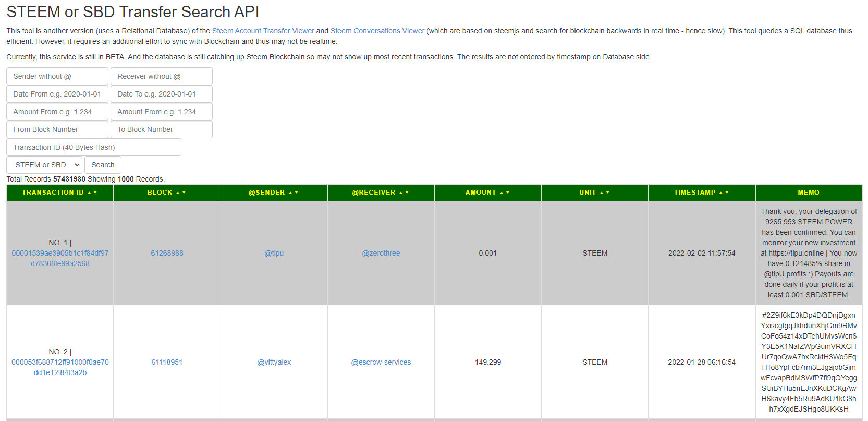Click the Timestamp column header
Image resolution: width=868 pixels, height=421 pixels.
pyautogui.click(x=702, y=193)
